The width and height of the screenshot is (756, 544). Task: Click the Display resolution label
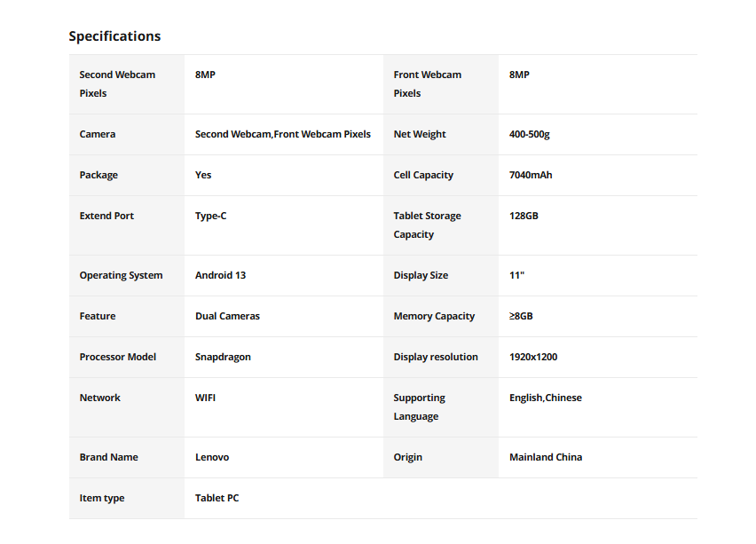436,357
